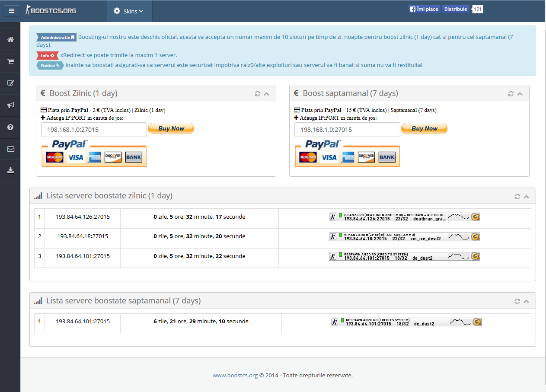
Task: Click the 151 share count bubble
Action: [x=478, y=9]
